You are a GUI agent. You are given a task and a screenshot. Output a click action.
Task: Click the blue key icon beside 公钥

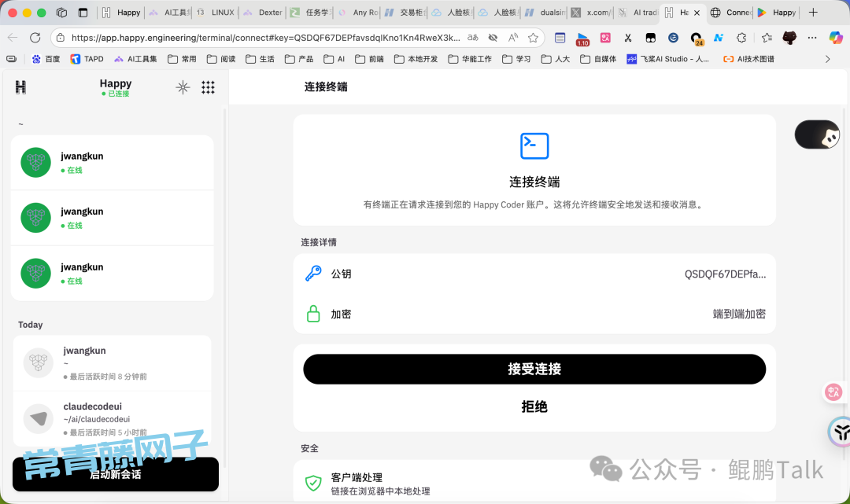(313, 274)
